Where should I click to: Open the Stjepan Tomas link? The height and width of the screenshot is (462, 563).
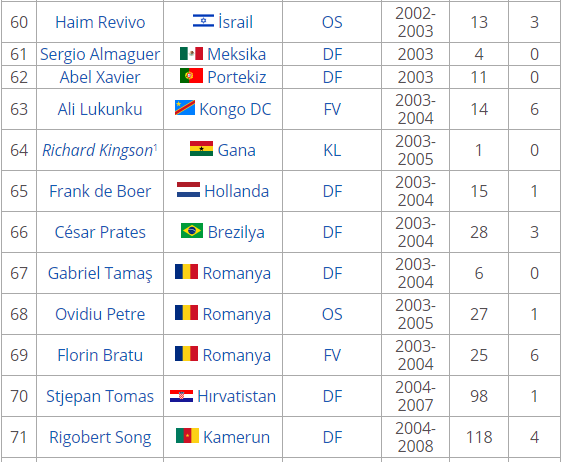click(100, 396)
